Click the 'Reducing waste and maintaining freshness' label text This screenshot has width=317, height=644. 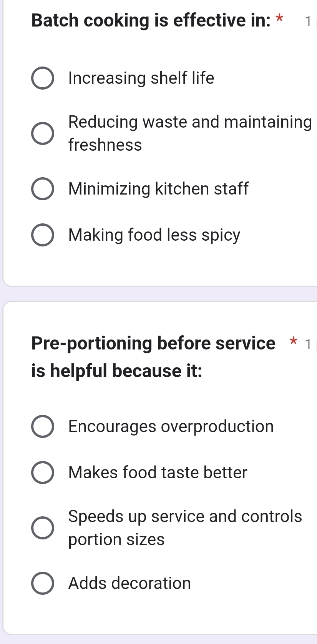[190, 133]
